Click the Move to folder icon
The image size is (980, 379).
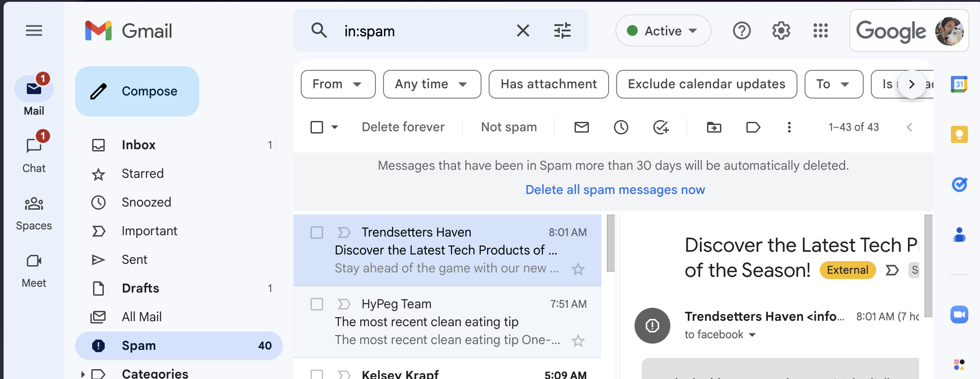[714, 127]
